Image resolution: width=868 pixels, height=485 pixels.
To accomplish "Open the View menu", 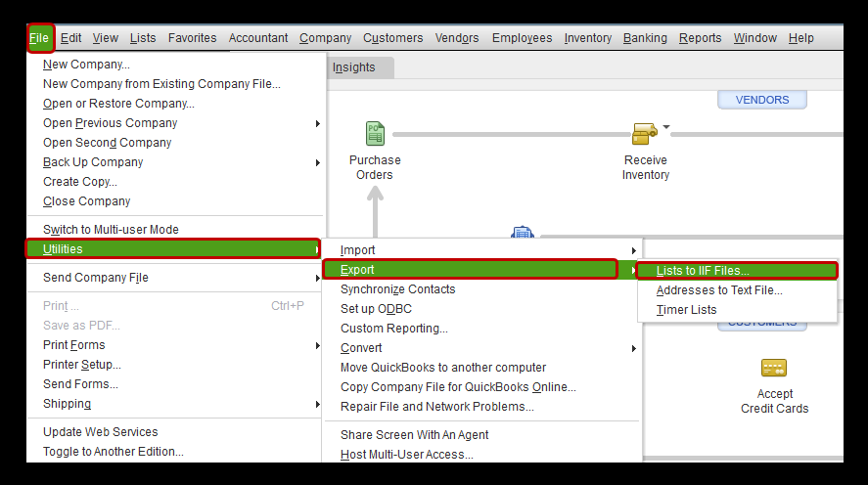I will (105, 38).
